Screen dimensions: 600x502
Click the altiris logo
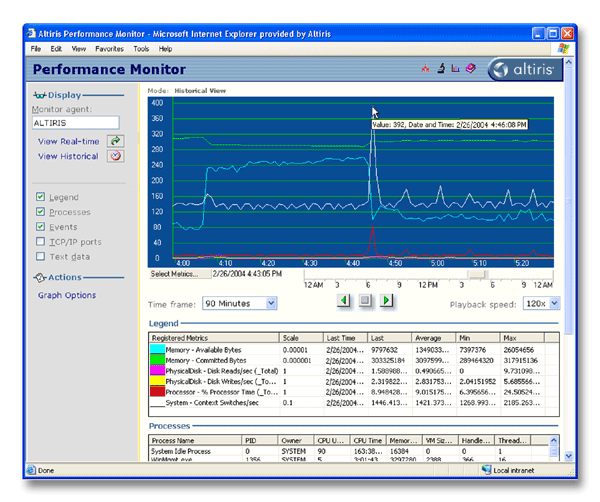525,69
